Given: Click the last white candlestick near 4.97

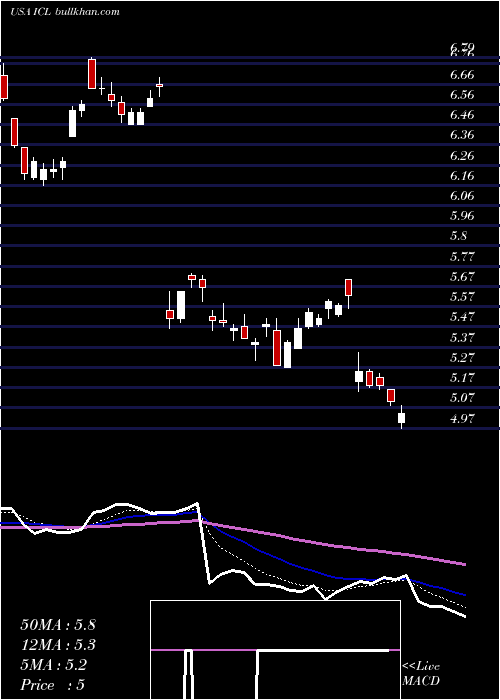Looking at the screenshot, I should tap(401, 418).
